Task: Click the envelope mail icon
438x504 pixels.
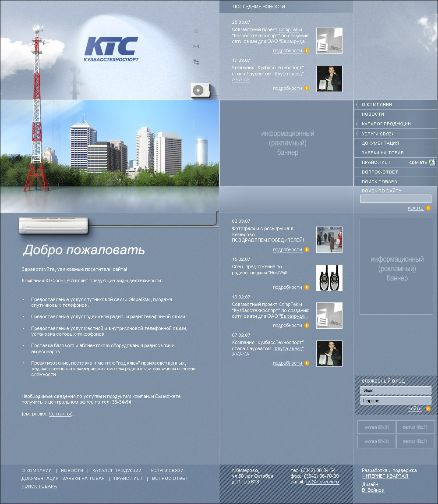Action: click(x=196, y=46)
